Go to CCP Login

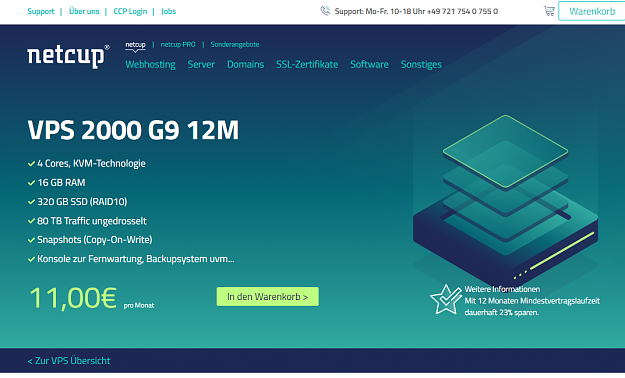(130, 11)
